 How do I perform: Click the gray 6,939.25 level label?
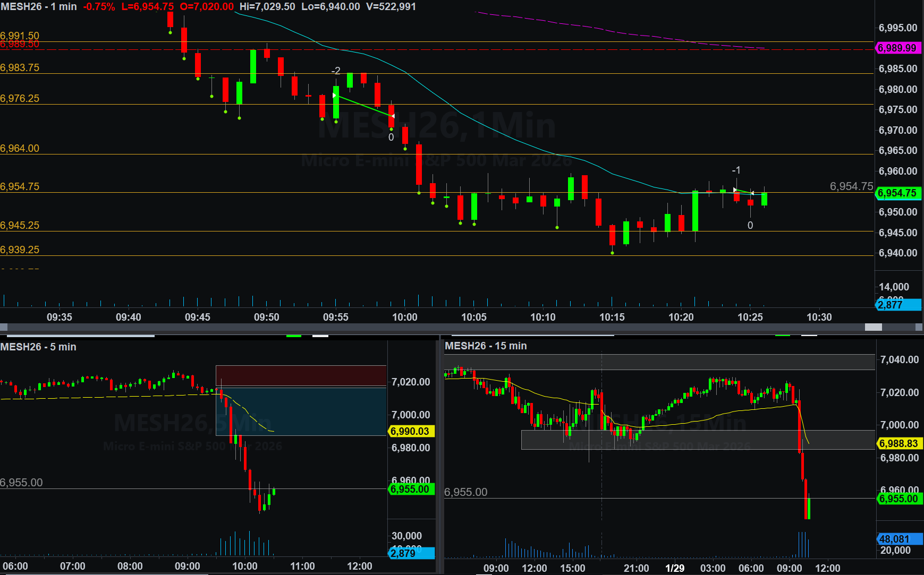point(20,250)
